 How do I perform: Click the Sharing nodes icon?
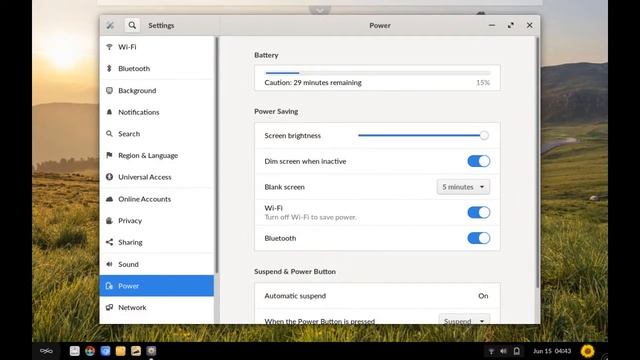[x=109, y=242]
